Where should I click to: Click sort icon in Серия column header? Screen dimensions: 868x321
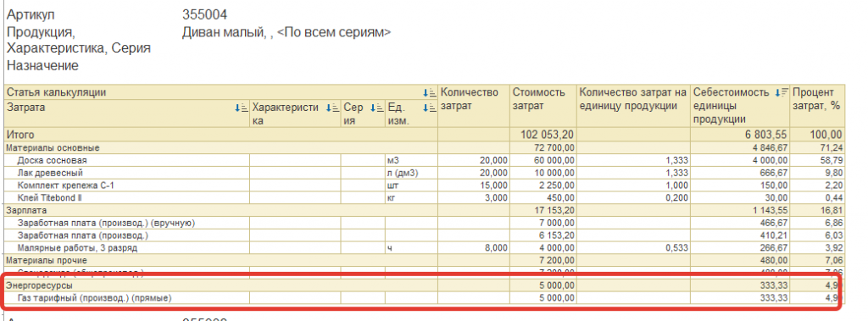(x=377, y=108)
